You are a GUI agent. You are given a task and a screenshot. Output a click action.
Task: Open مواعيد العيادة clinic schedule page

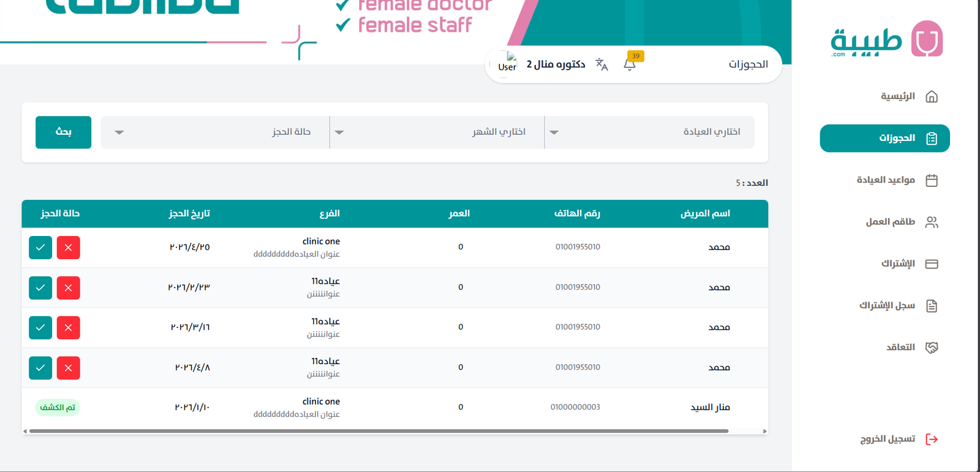click(x=896, y=180)
